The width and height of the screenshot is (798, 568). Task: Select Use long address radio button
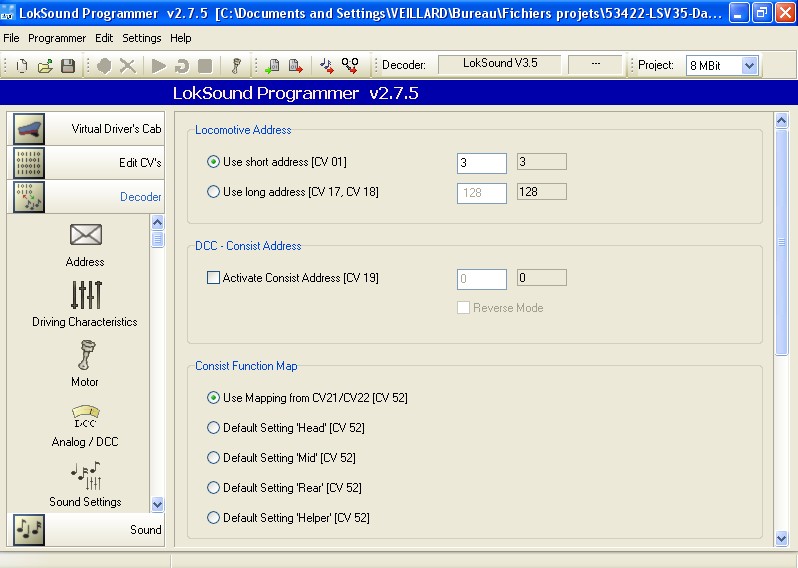(x=213, y=192)
